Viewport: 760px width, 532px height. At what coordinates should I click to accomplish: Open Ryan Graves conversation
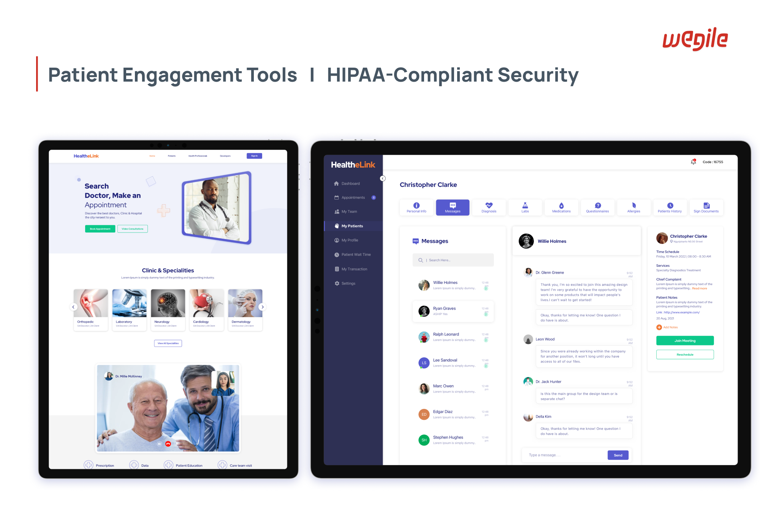453,311
